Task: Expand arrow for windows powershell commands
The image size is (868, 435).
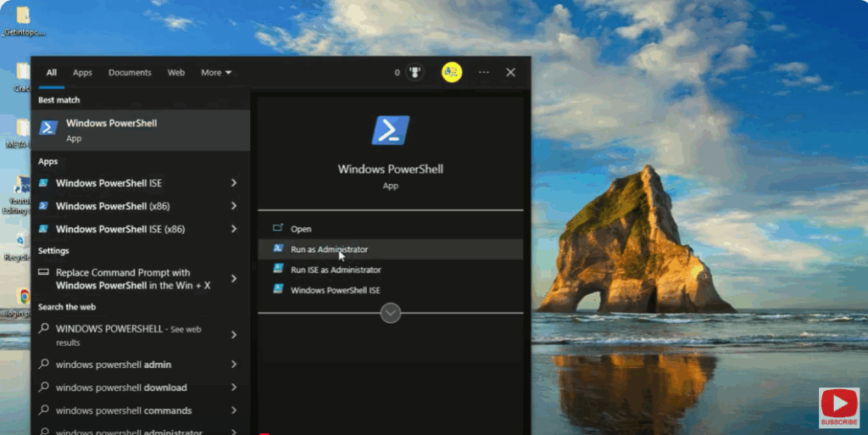Action: (x=234, y=410)
